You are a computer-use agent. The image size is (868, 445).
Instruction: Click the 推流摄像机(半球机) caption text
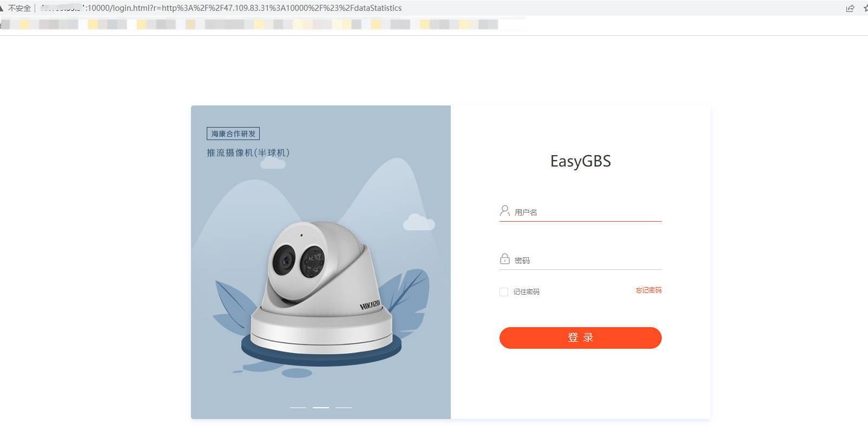pyautogui.click(x=248, y=153)
